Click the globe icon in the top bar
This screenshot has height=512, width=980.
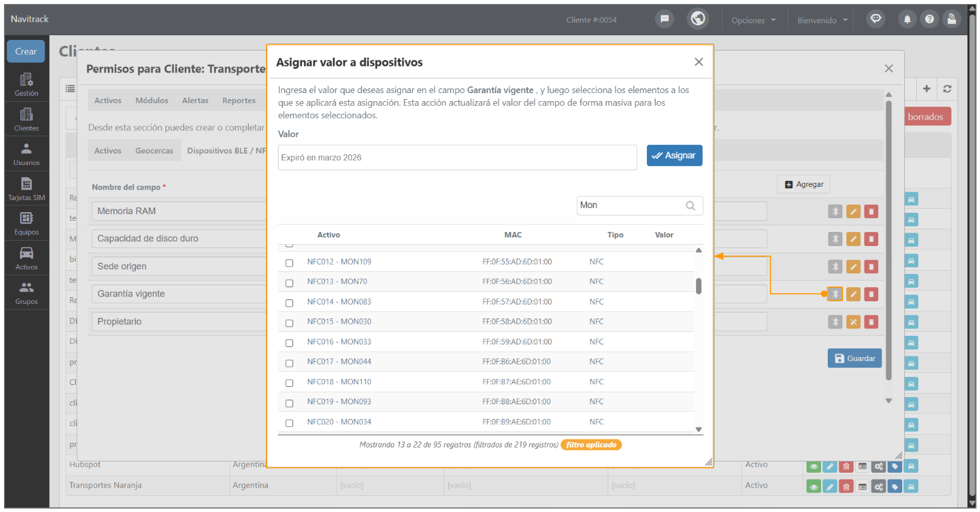pyautogui.click(x=697, y=19)
